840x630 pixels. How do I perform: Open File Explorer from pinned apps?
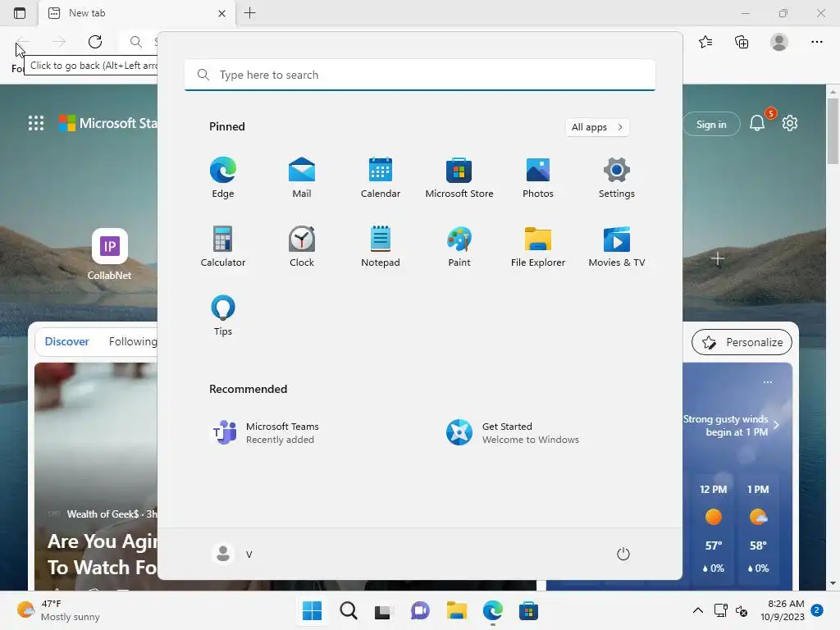coord(538,246)
